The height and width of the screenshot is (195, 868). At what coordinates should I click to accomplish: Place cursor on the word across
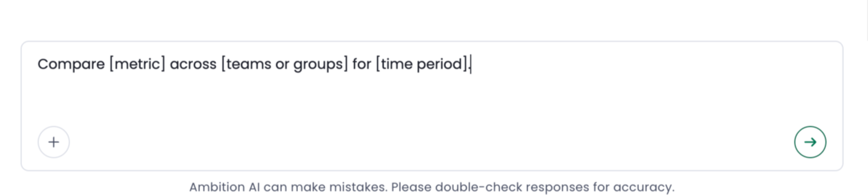point(193,64)
